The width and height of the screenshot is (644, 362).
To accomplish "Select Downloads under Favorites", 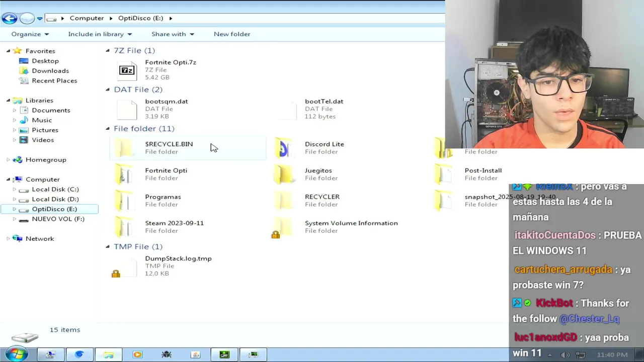I will tap(50, 71).
